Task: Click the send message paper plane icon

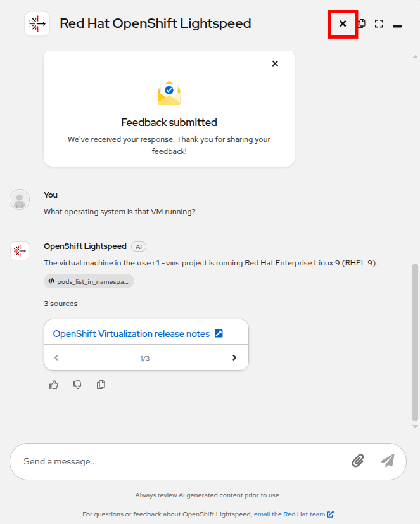Action: [387, 461]
